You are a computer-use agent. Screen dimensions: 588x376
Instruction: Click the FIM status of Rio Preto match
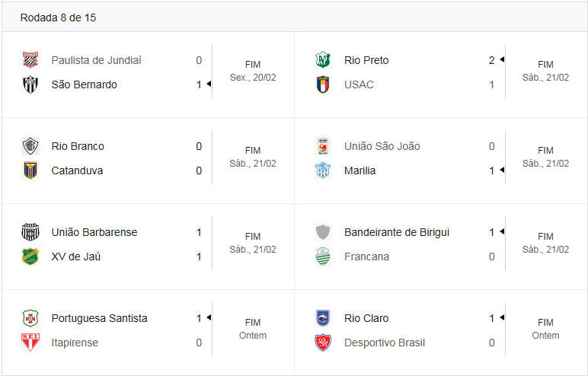[x=545, y=65]
